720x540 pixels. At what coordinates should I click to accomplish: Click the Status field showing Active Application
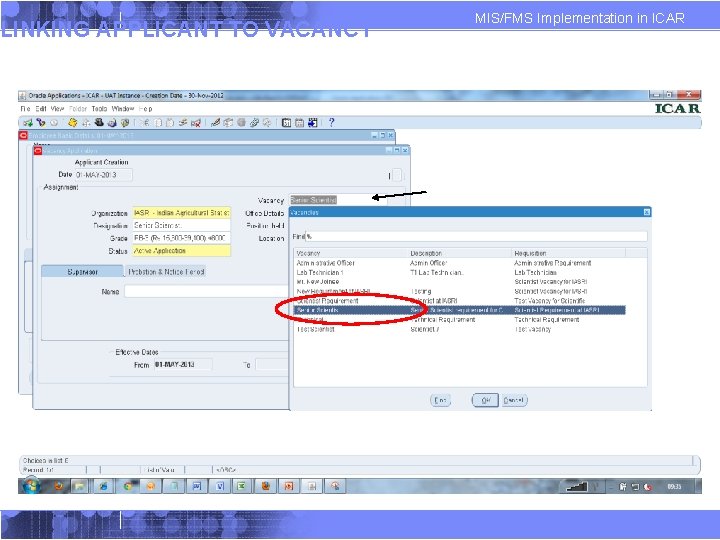tap(181, 251)
